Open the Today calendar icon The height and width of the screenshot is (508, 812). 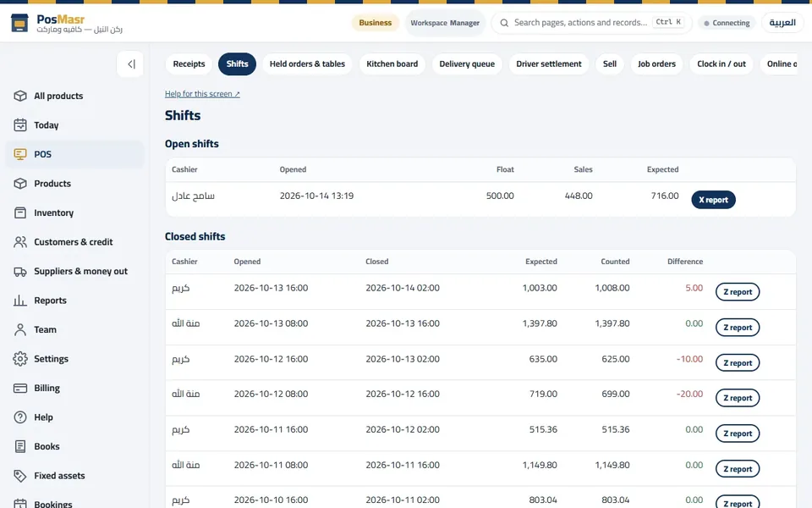[x=20, y=125]
